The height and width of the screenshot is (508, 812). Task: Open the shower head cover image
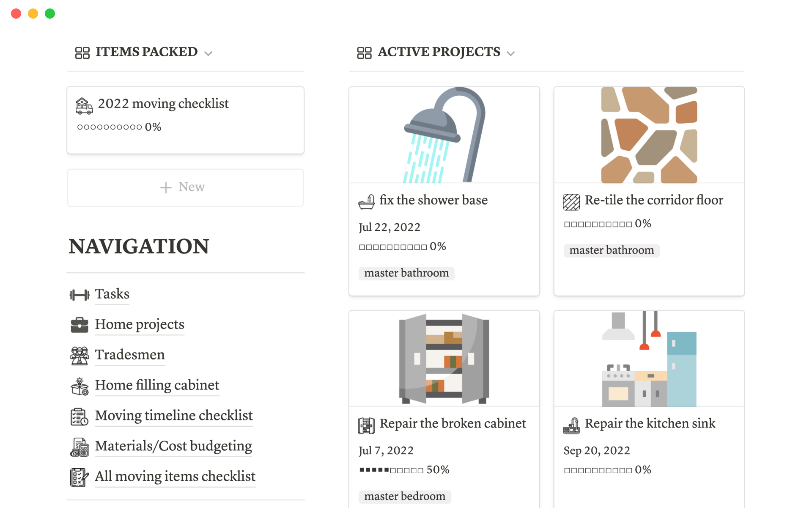(444, 135)
